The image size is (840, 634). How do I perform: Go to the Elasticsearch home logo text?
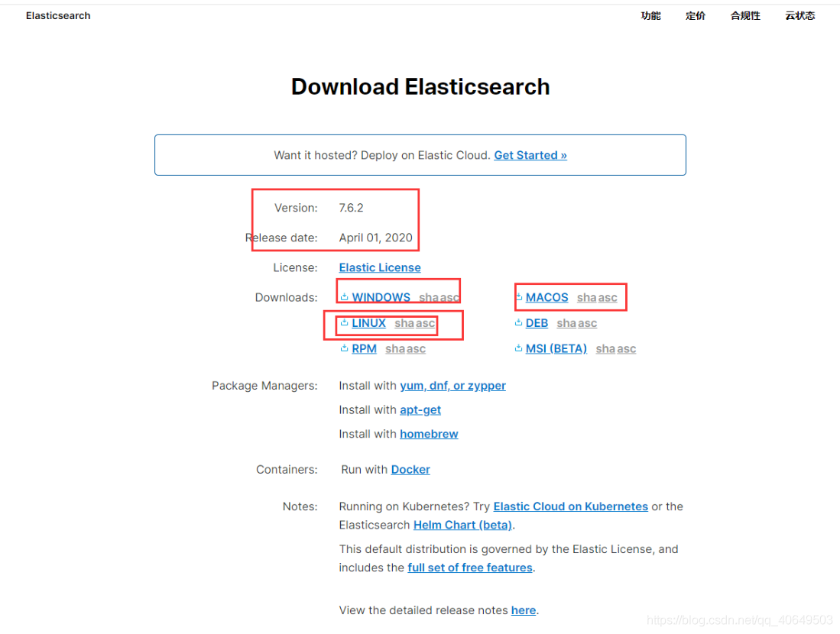tap(58, 15)
